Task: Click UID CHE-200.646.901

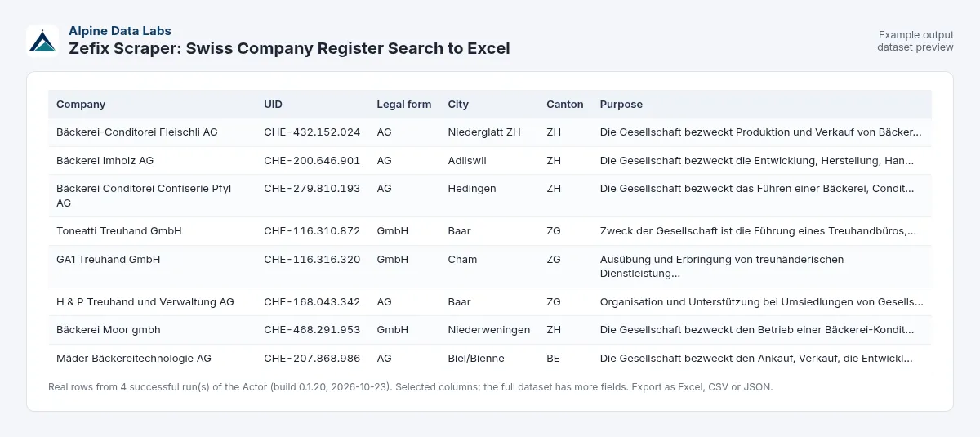Action: click(312, 160)
